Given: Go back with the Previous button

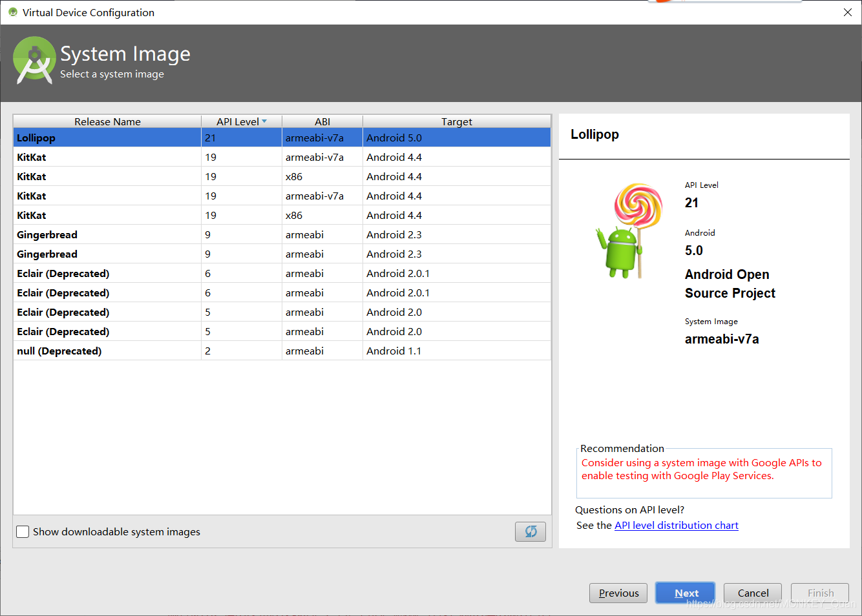Looking at the screenshot, I should click(x=618, y=593).
